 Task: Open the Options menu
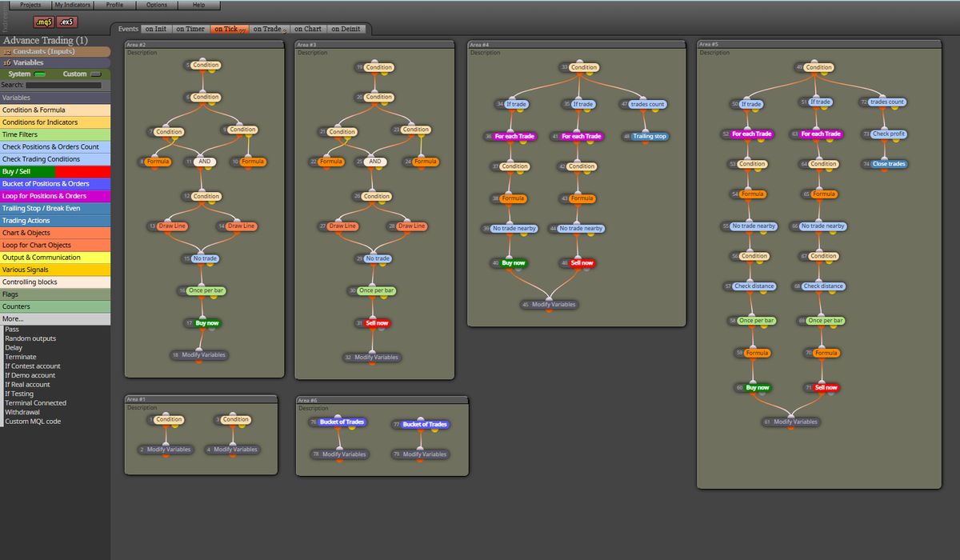(x=157, y=5)
